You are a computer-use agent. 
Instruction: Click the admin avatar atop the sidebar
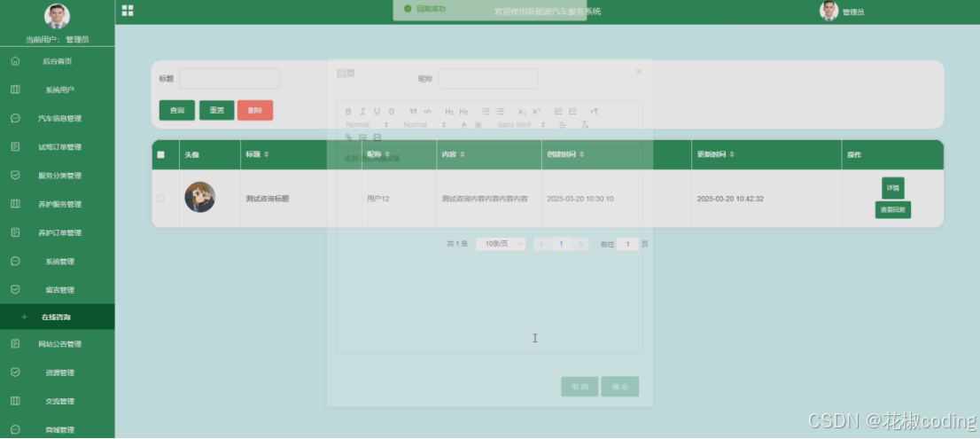click(57, 16)
